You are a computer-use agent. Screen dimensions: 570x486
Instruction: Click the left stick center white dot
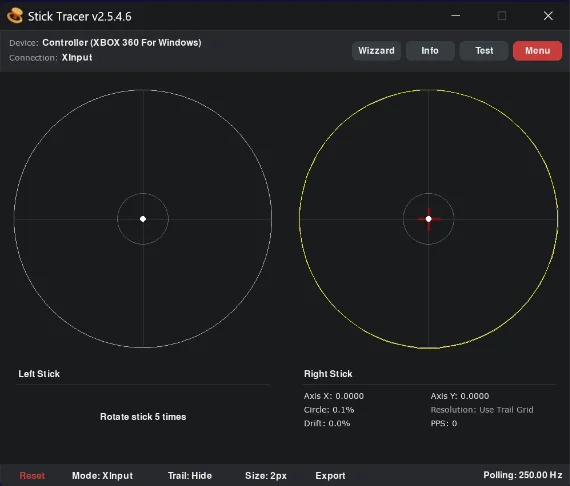(143, 219)
